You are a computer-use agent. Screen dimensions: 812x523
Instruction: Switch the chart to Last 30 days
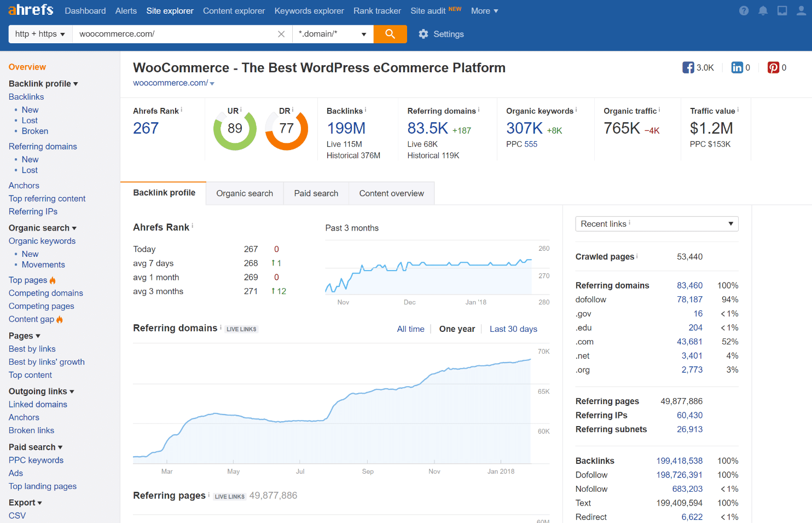pyautogui.click(x=513, y=329)
